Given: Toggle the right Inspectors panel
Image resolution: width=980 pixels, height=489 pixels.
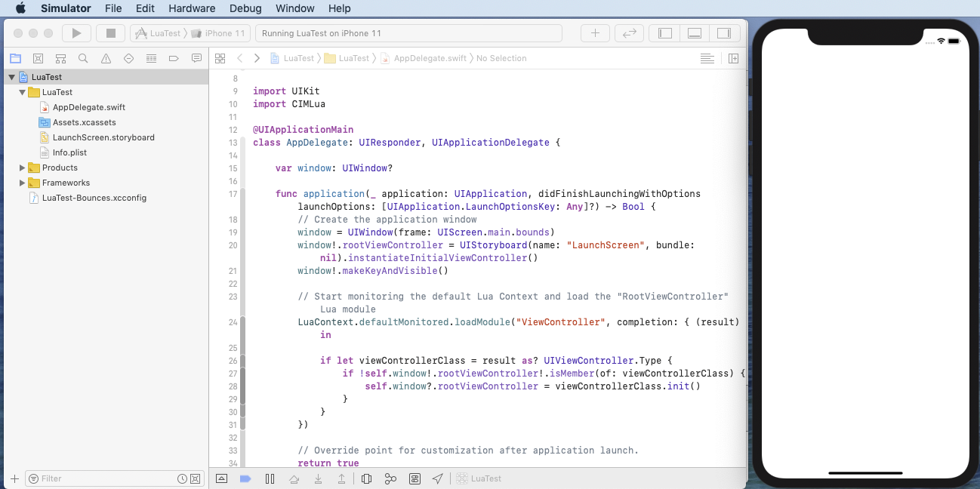Looking at the screenshot, I should [724, 33].
